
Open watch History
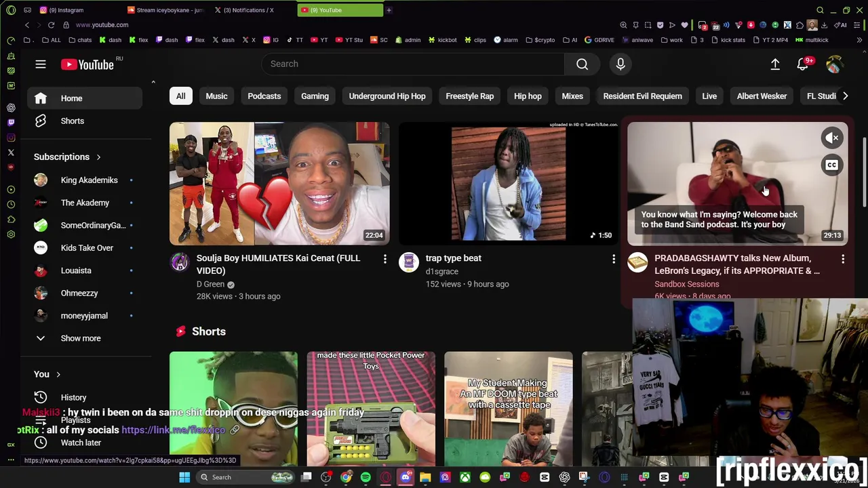[x=85, y=397]
